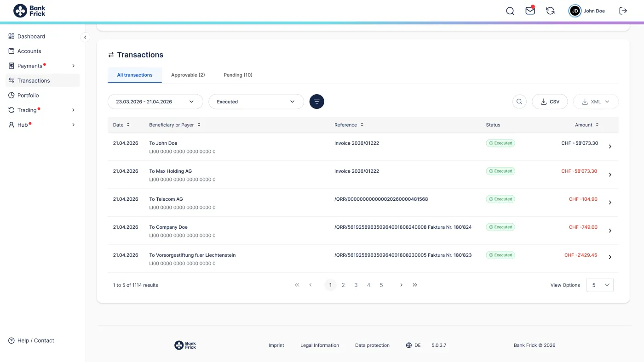Open Legal Information footer link

[x=320, y=345]
